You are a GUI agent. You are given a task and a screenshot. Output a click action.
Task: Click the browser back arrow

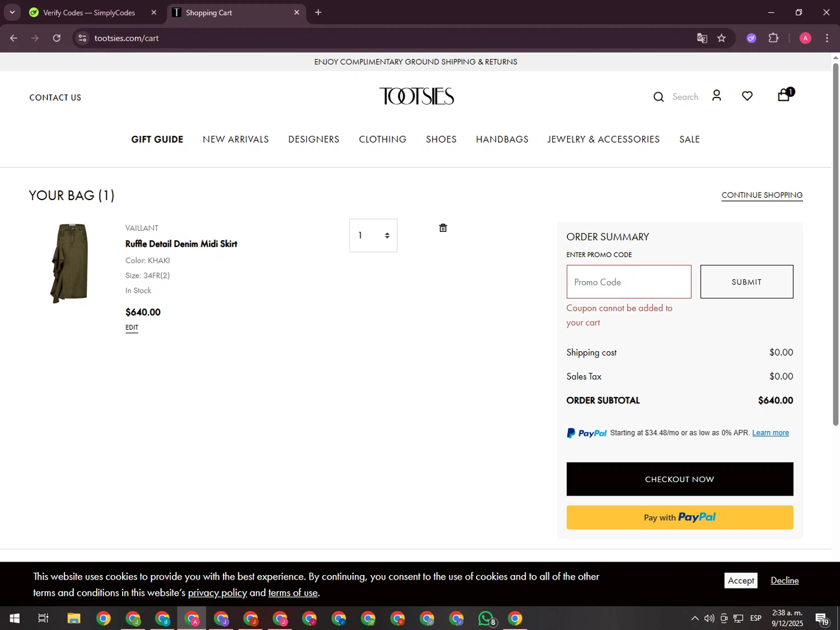click(x=13, y=38)
